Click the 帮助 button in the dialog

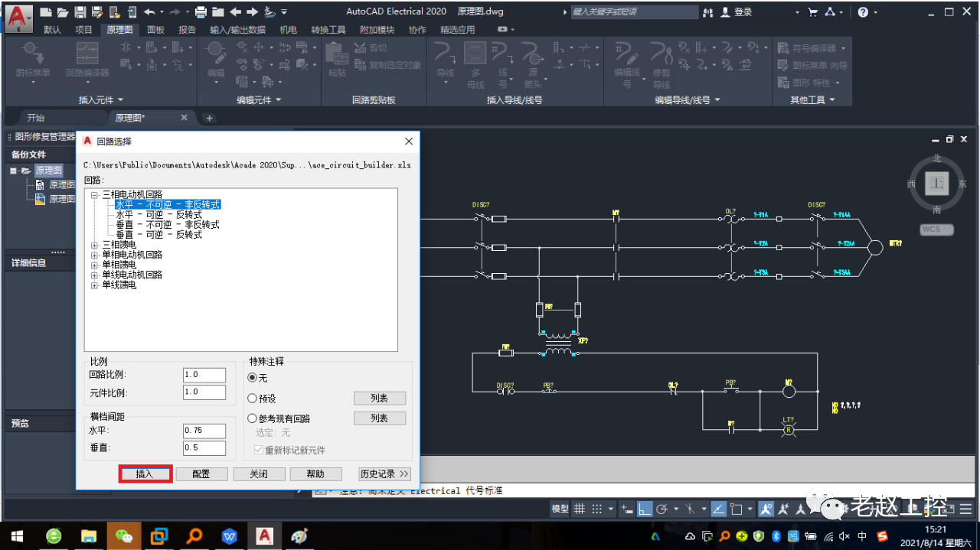click(x=315, y=474)
